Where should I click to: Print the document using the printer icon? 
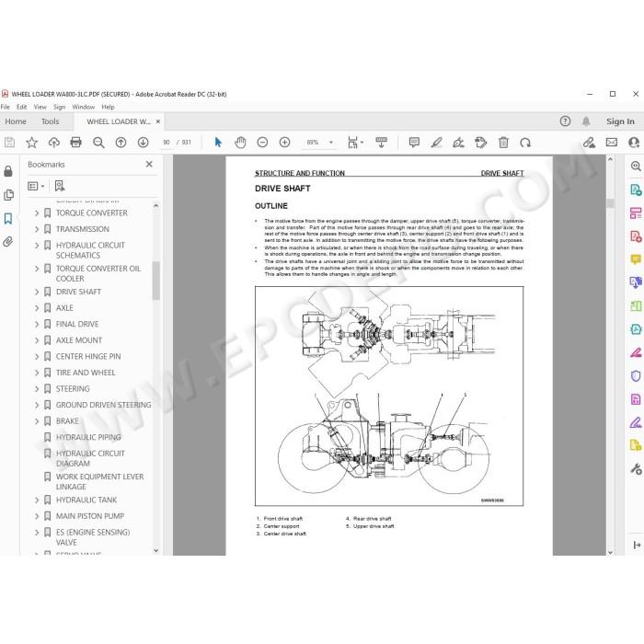point(76,143)
